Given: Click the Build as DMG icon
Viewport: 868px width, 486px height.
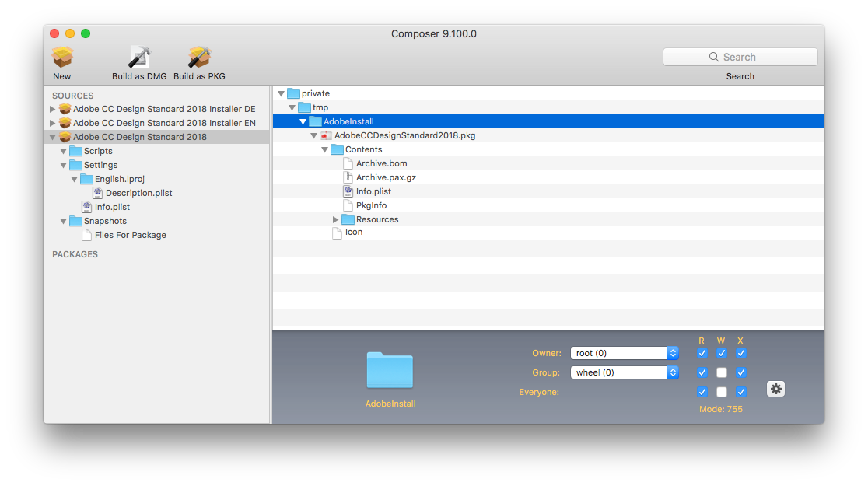Looking at the screenshot, I should [x=139, y=58].
